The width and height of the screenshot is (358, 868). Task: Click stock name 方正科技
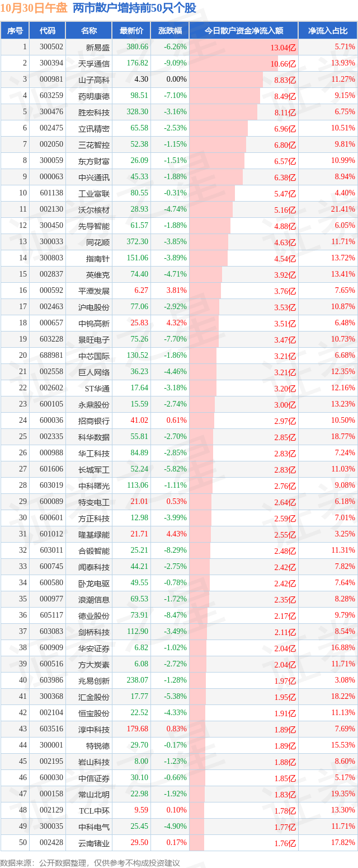[94, 519]
